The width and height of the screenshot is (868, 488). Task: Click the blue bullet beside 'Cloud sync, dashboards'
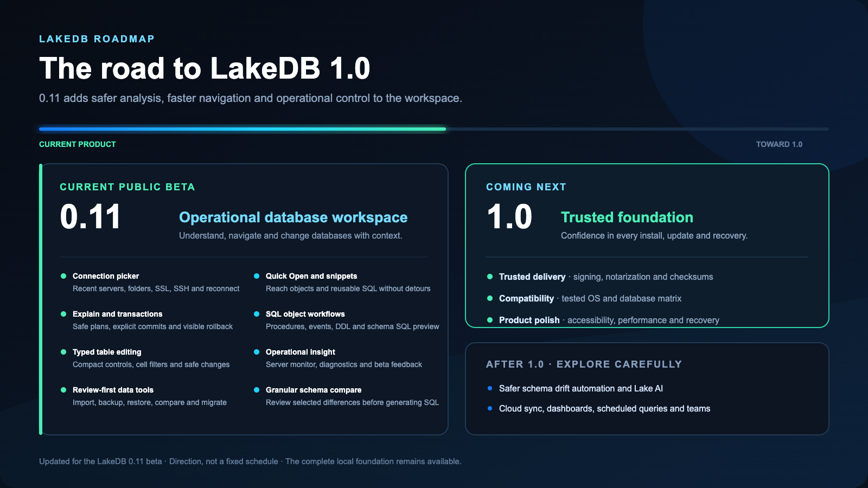tap(490, 408)
